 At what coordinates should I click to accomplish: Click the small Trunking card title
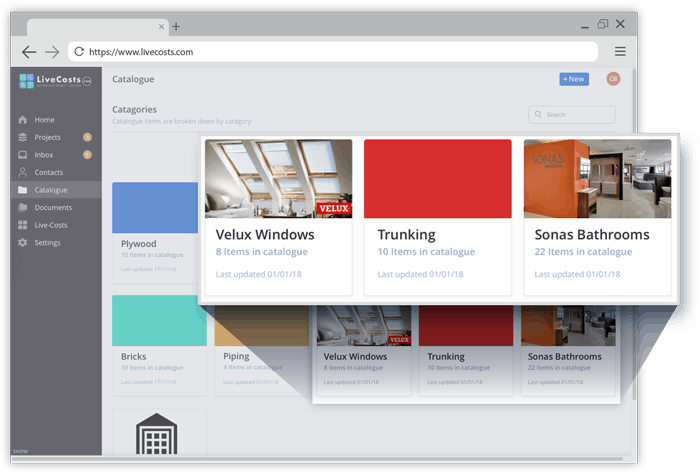pos(446,357)
